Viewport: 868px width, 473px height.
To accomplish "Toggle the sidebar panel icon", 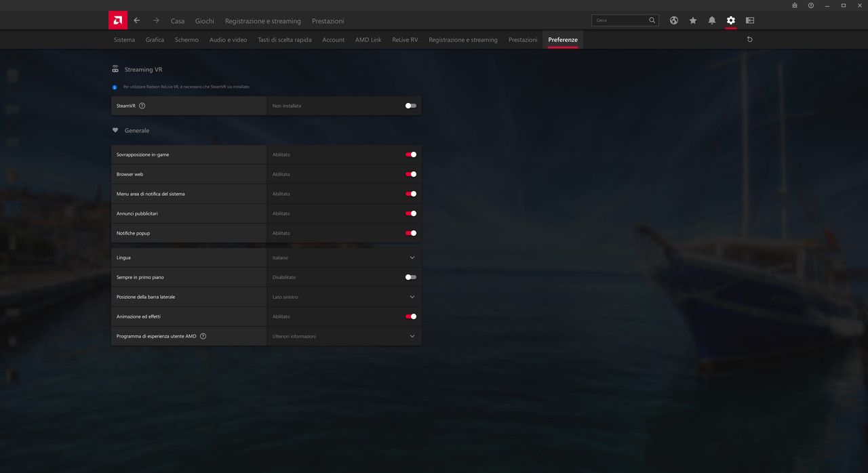I will (x=750, y=20).
